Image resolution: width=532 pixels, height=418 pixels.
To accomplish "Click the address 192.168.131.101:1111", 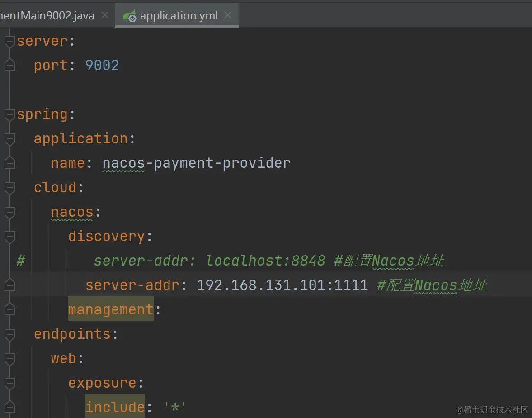I will click(x=282, y=285).
